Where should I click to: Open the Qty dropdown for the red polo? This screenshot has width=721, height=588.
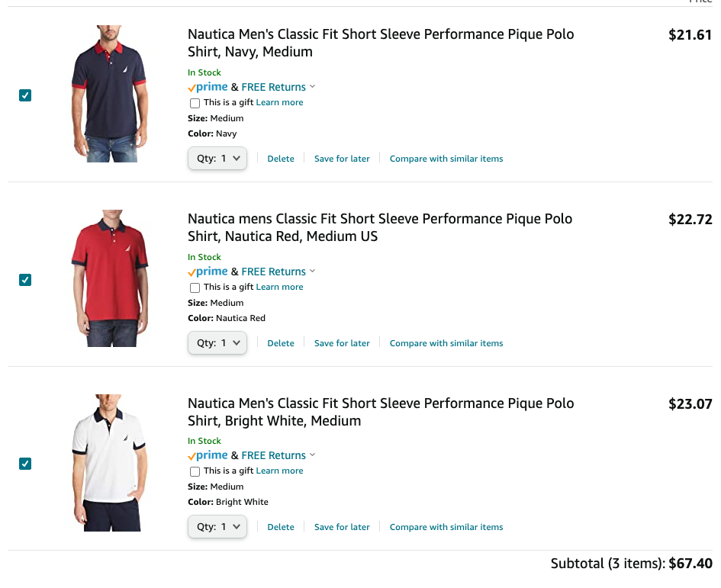pyautogui.click(x=217, y=343)
